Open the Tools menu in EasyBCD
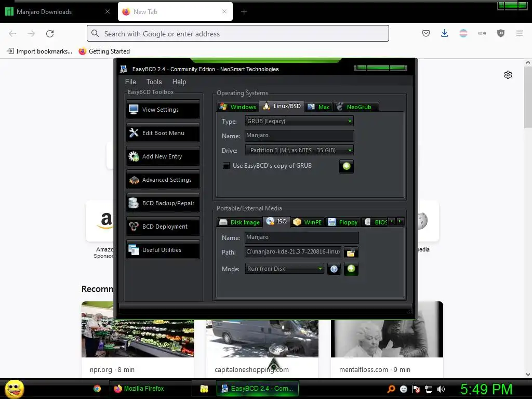The width and height of the screenshot is (532, 399). pos(154,82)
